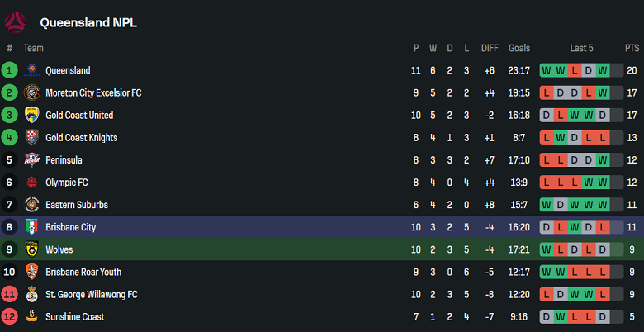Sort table by PTS column header
Viewport: 644px width, 332px height.
tap(632, 49)
